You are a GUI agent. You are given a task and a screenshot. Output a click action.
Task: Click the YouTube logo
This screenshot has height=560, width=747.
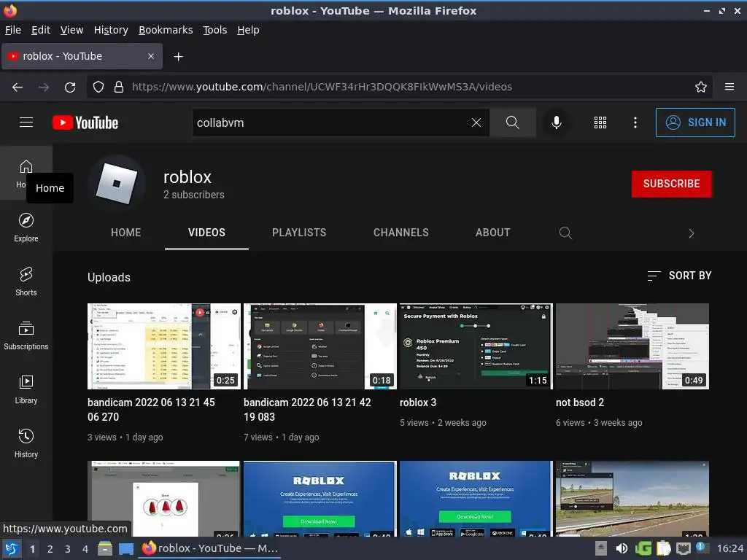(85, 122)
